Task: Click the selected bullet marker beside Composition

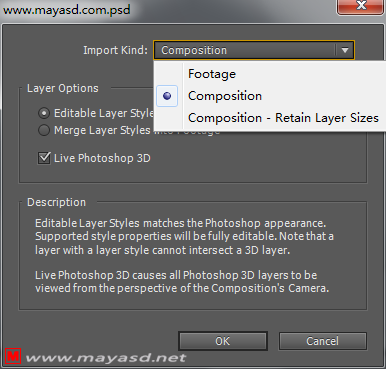Action: 167,96
